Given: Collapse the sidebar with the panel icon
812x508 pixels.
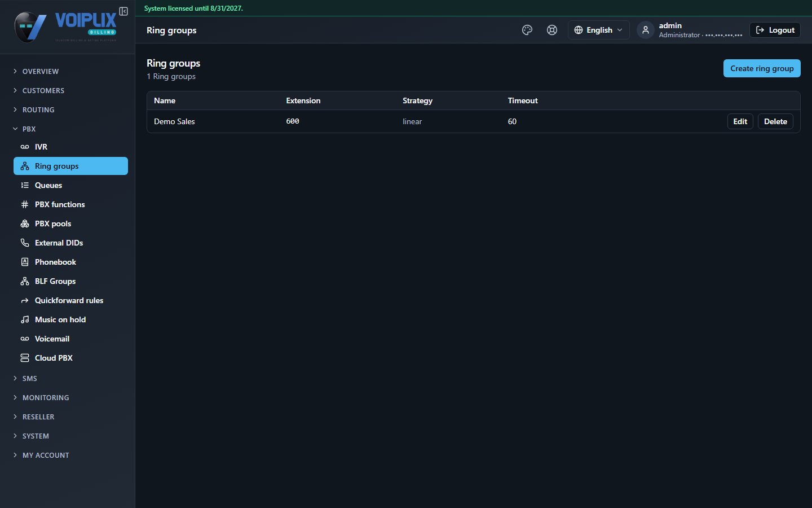Looking at the screenshot, I should pos(123,11).
